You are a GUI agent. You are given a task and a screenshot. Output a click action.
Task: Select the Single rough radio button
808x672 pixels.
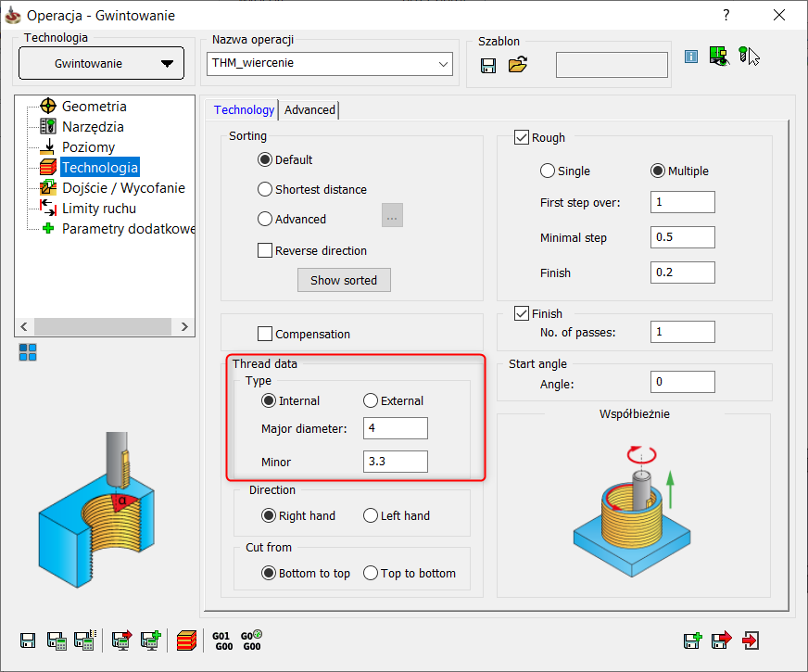(548, 171)
